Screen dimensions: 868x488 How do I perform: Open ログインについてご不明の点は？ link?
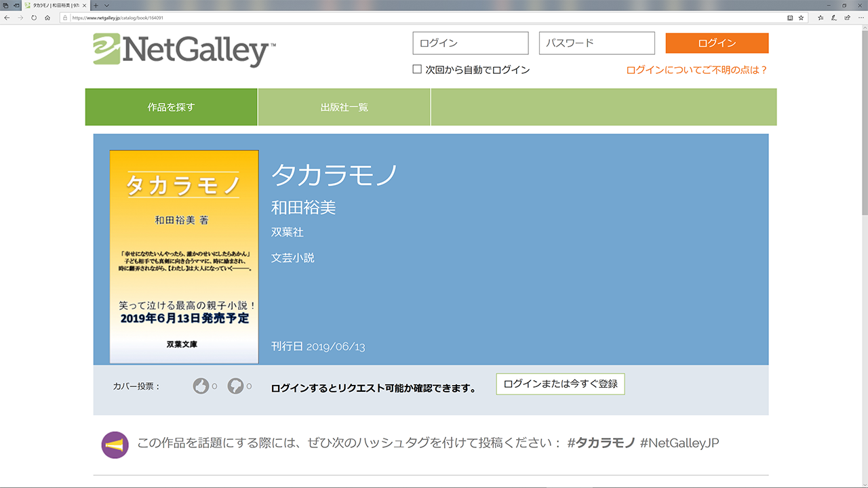point(697,70)
